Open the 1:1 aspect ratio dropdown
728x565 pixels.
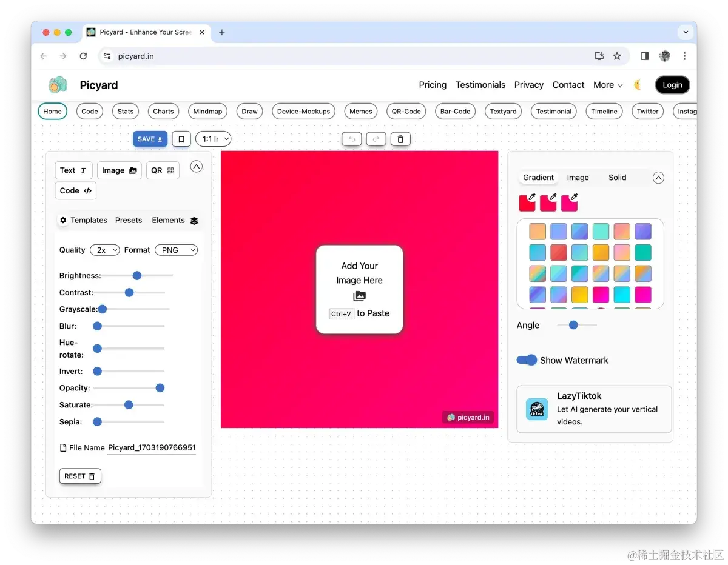point(213,139)
